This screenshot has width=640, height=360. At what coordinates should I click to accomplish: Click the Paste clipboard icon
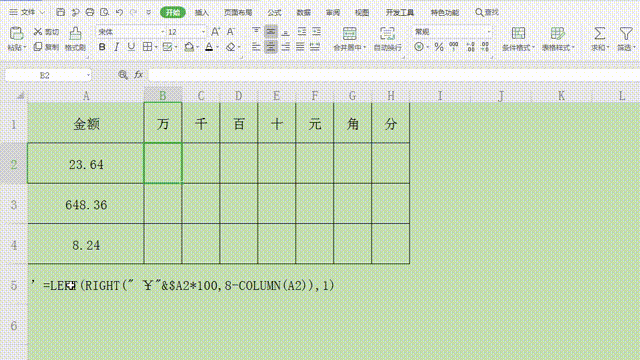pos(16,33)
